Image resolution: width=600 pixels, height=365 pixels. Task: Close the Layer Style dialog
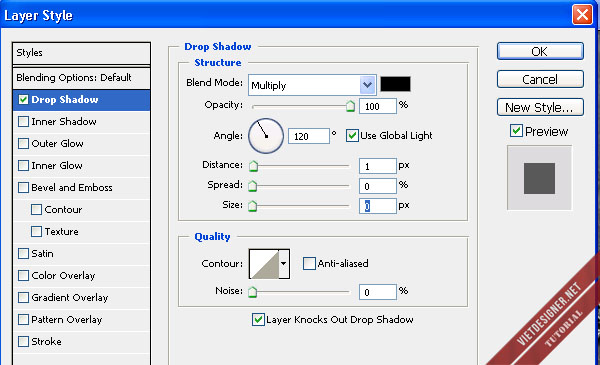point(582,15)
